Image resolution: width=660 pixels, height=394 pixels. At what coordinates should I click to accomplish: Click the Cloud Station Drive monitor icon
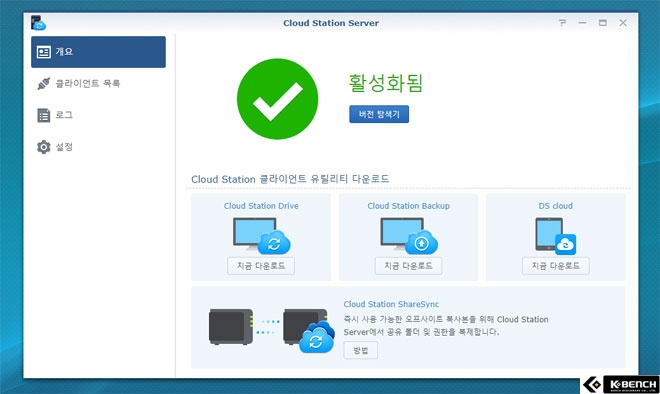tap(261, 236)
